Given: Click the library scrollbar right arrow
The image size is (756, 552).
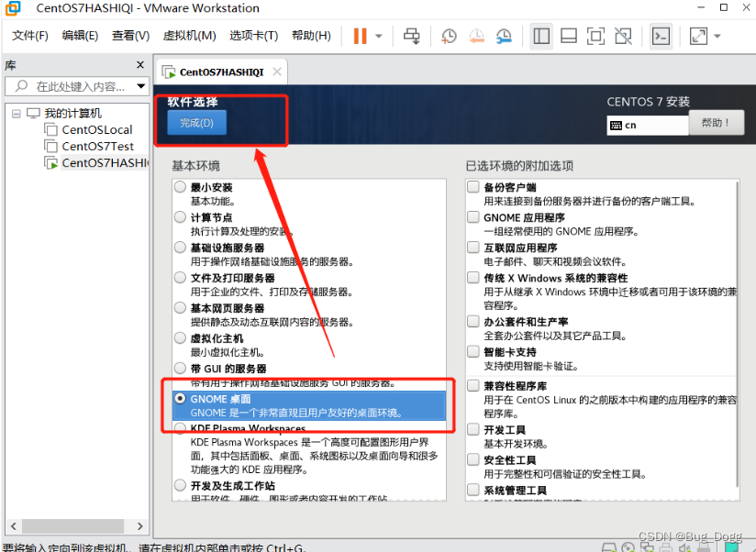Looking at the screenshot, I should coord(139,526).
